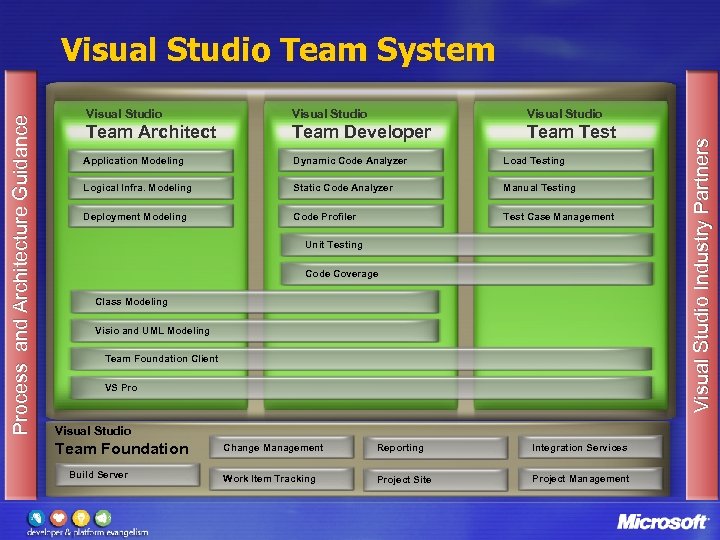
Task: Click the developer & platform evangelism text
Action: click(x=88, y=533)
